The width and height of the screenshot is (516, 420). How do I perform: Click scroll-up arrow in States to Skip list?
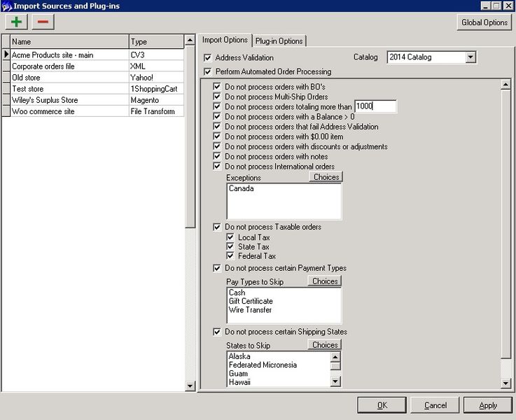click(x=335, y=356)
